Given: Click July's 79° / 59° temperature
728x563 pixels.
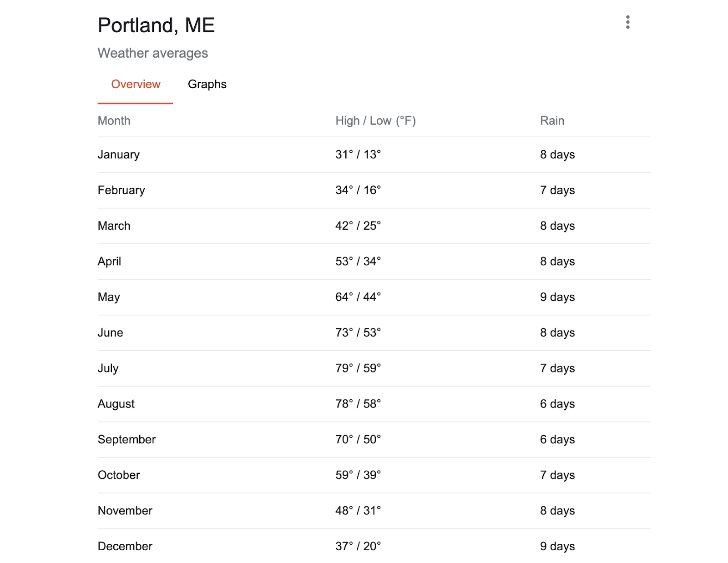Looking at the screenshot, I should tap(358, 368).
